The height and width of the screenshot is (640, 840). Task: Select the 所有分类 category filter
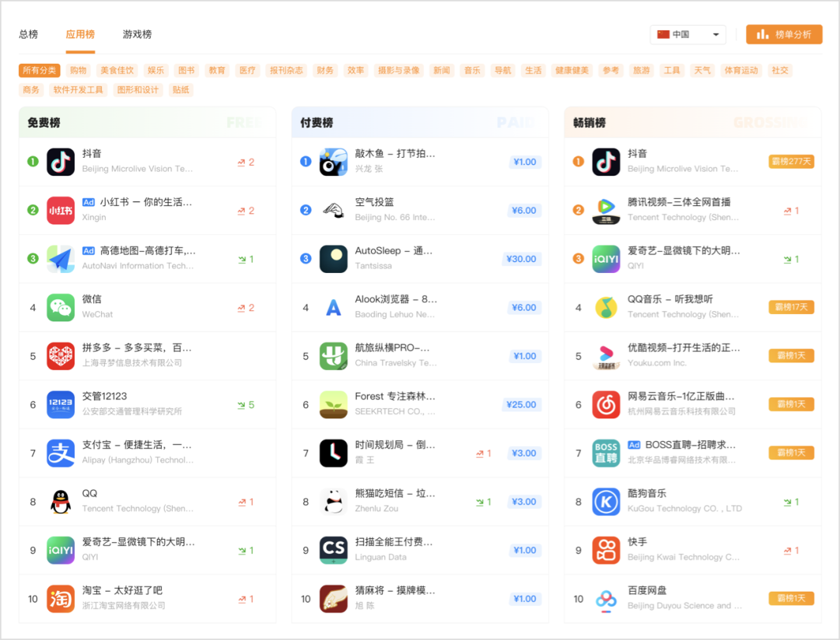tap(39, 70)
